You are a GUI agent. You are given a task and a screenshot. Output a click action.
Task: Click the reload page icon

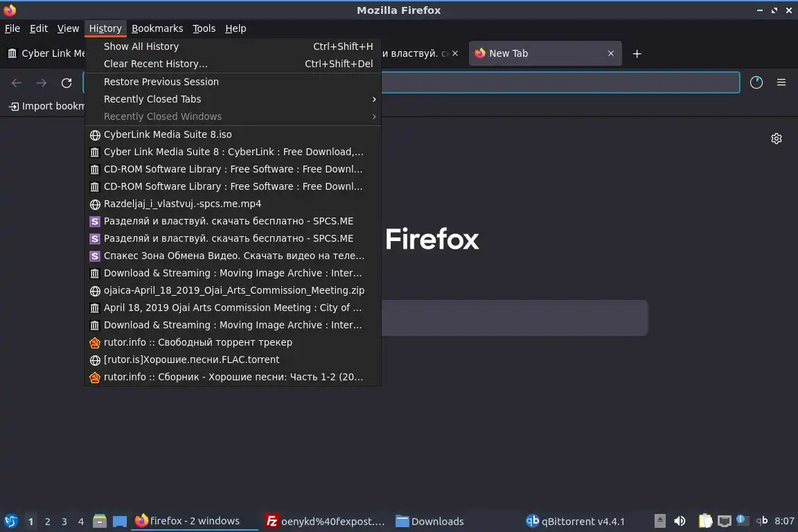[x=66, y=83]
